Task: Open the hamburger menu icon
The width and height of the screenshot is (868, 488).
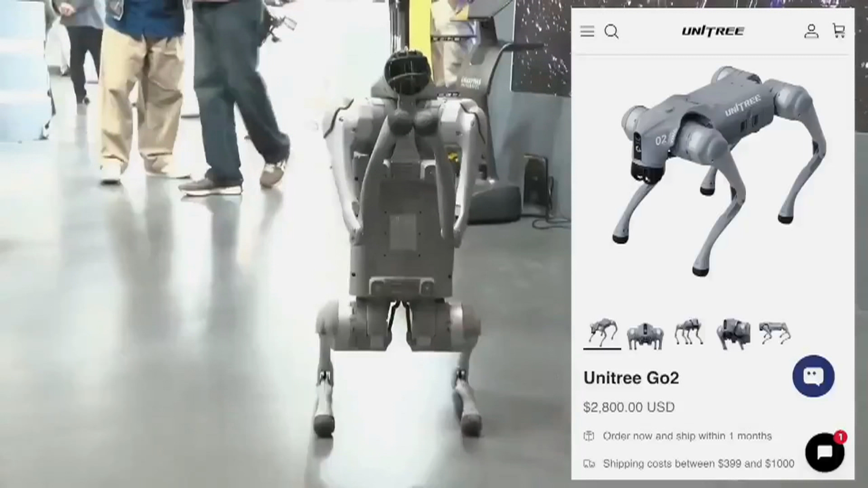Action: (587, 32)
